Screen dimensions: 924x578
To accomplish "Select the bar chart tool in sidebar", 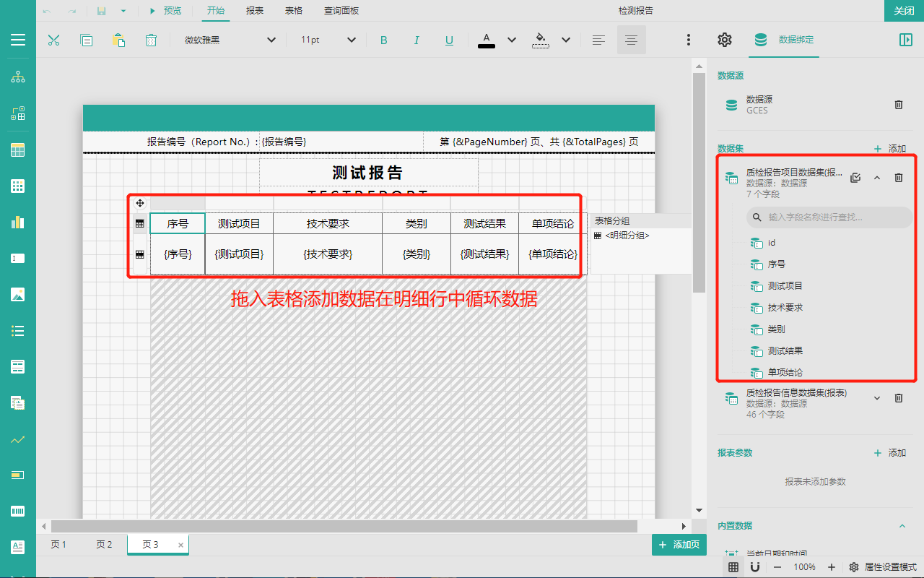I will (18, 222).
